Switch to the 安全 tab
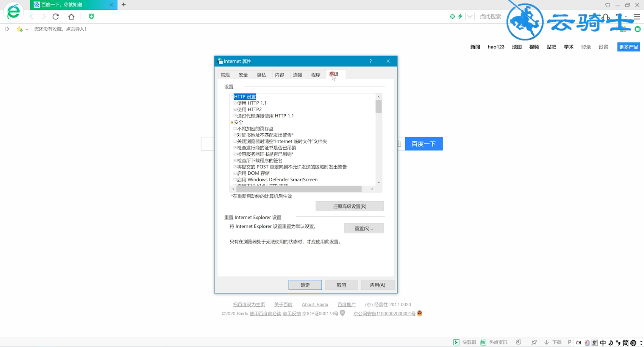The width and height of the screenshot is (644, 347). point(243,75)
